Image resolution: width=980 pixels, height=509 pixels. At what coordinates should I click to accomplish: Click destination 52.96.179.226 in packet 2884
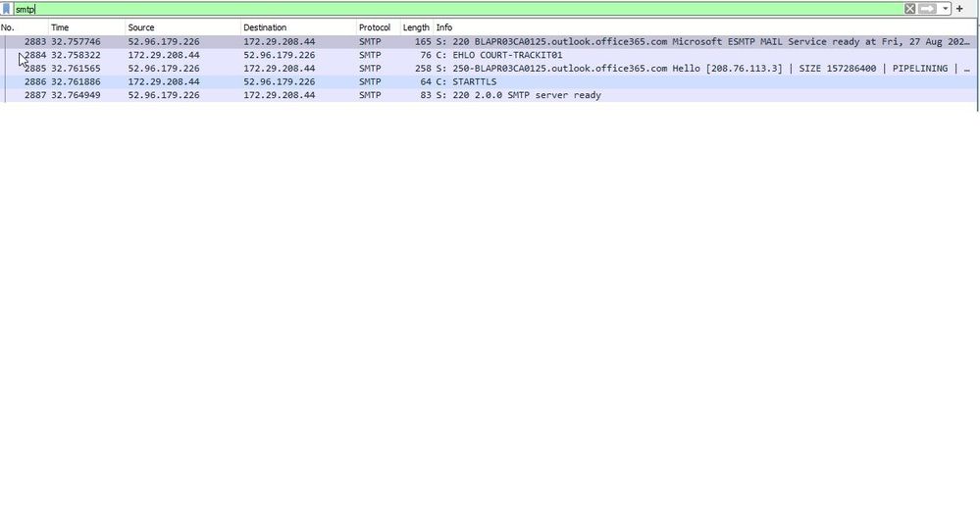pos(280,55)
